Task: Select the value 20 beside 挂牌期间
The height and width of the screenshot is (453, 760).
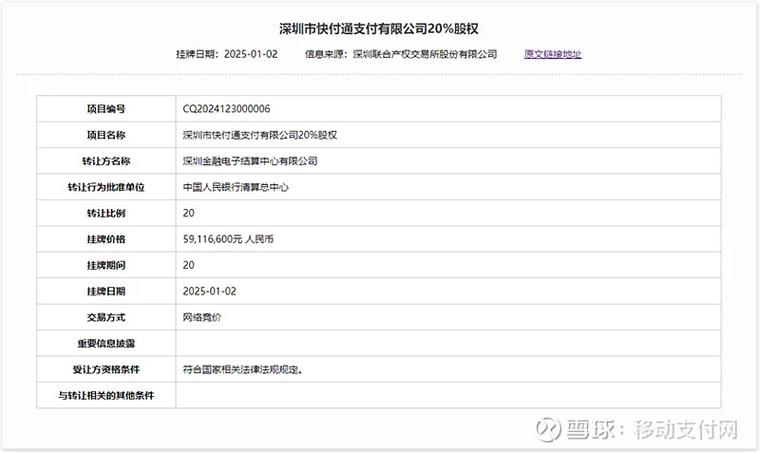Action: [189, 265]
